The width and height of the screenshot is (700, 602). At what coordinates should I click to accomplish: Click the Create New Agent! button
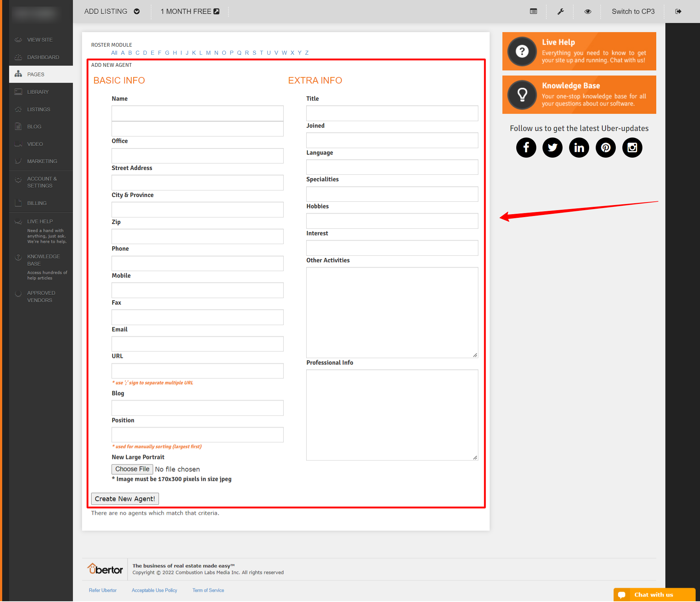click(x=125, y=499)
